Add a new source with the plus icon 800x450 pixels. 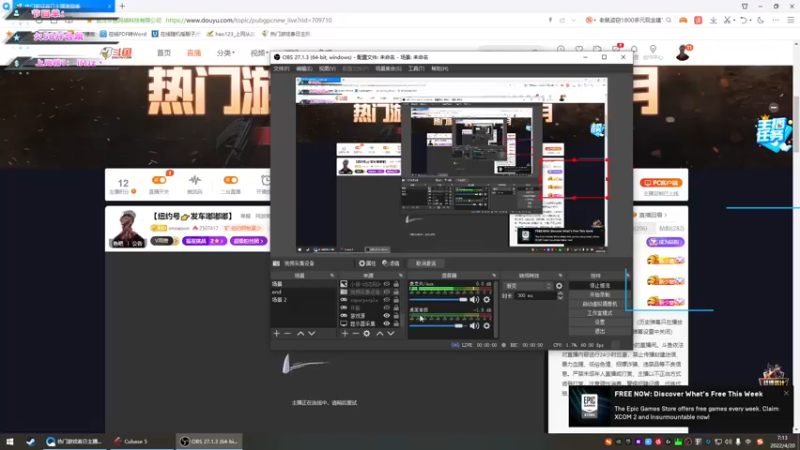[x=345, y=333]
